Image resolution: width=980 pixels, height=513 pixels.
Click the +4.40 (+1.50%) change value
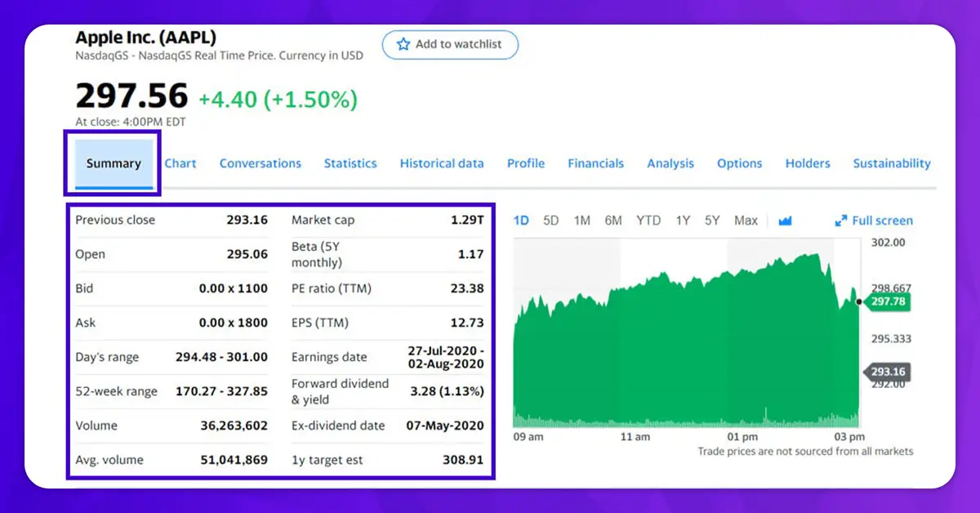coord(278,100)
